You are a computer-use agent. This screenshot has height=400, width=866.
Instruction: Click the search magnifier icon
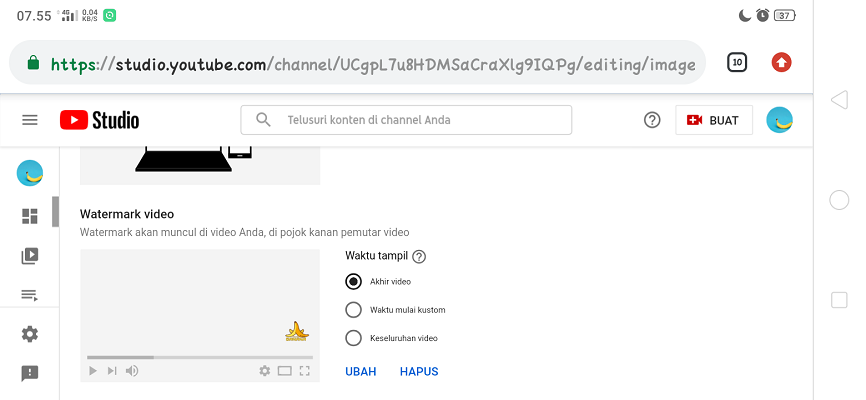[x=263, y=120]
